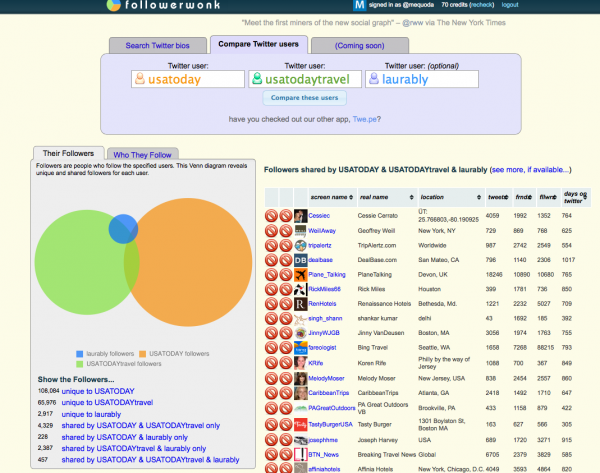
Task: Click the BTN_News exclamation avatar
Action: pos(300,455)
